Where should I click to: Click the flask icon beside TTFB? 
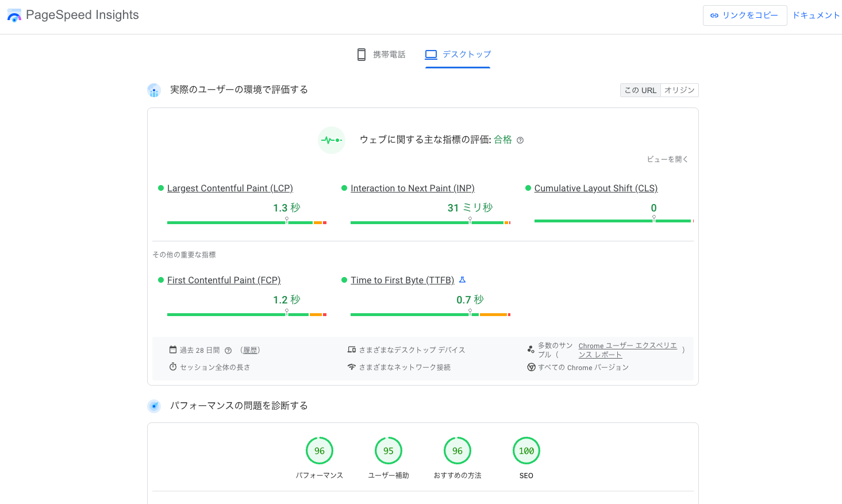462,280
